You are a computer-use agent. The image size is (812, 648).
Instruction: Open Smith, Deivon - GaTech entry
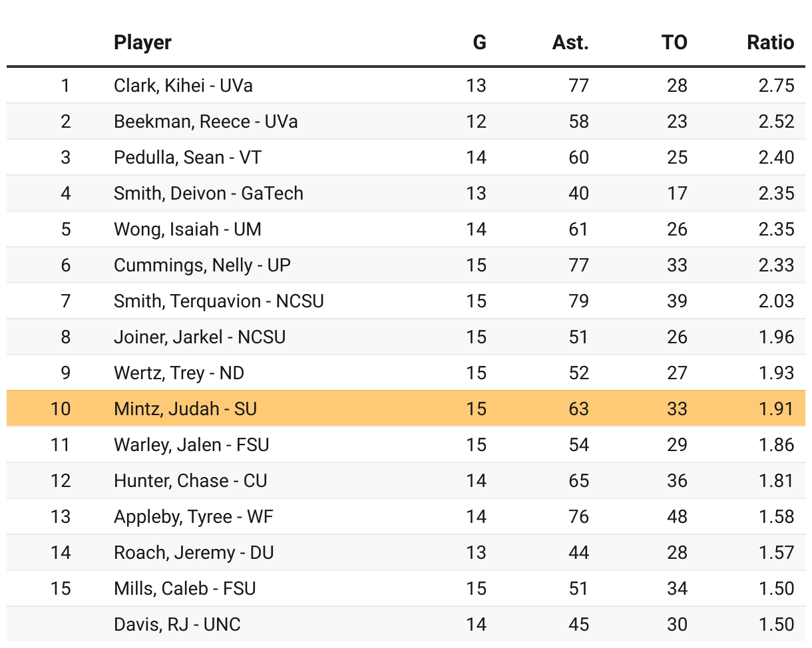coord(208,194)
